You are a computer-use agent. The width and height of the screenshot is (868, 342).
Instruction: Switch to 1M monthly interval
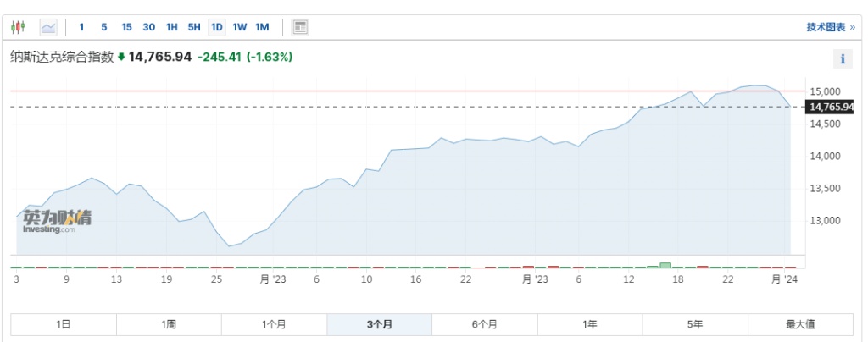[x=262, y=27]
